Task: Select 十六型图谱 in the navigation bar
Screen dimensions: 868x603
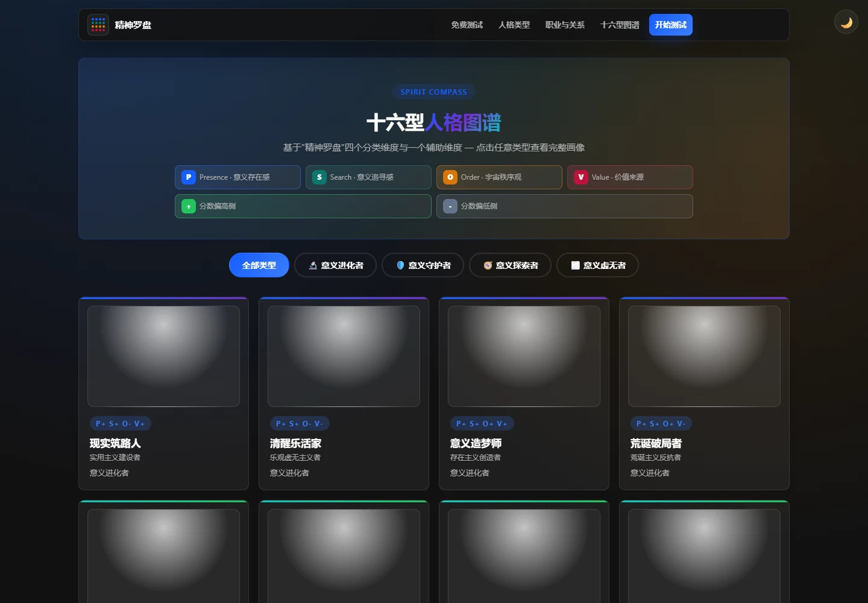Action: [620, 25]
